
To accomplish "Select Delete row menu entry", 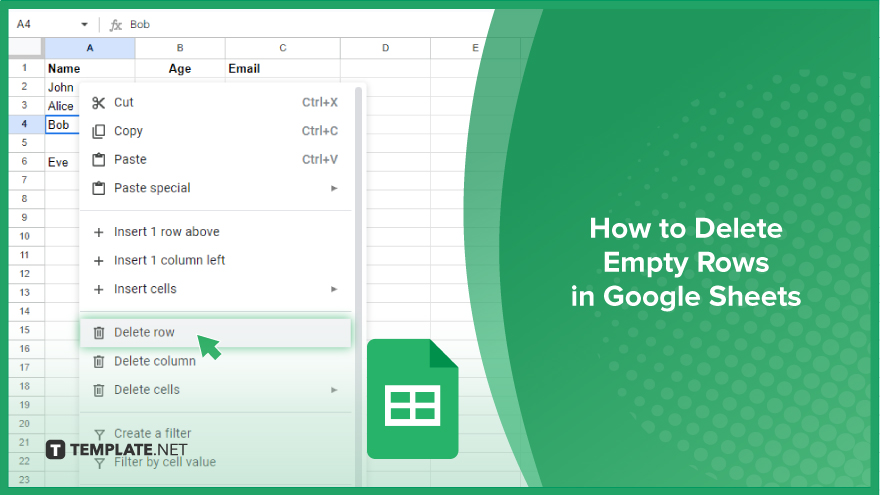I will tap(216, 333).
